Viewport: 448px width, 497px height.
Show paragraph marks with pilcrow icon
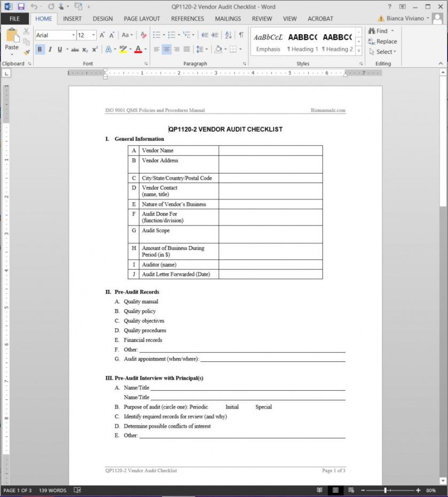tap(241, 35)
